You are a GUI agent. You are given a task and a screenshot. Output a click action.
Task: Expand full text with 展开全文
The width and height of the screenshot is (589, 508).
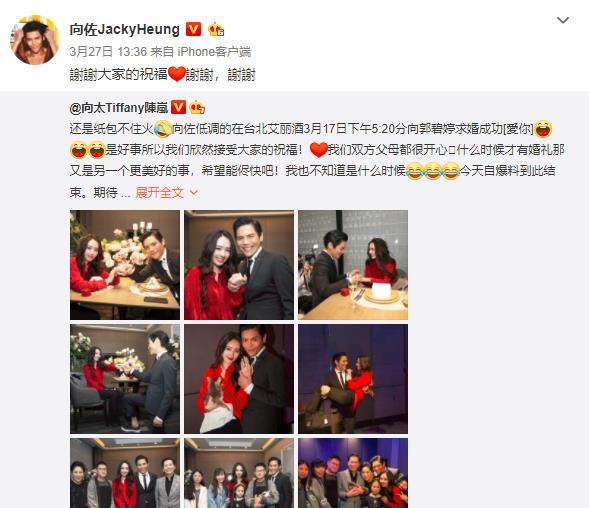[x=166, y=193]
